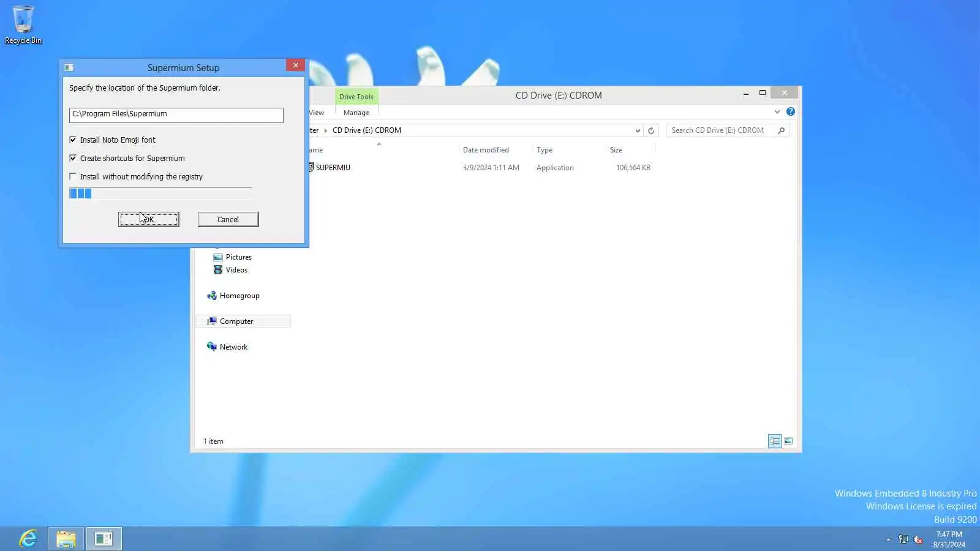
Task: Click the CD Drive (E:) CDROM breadcrumb
Action: (367, 130)
